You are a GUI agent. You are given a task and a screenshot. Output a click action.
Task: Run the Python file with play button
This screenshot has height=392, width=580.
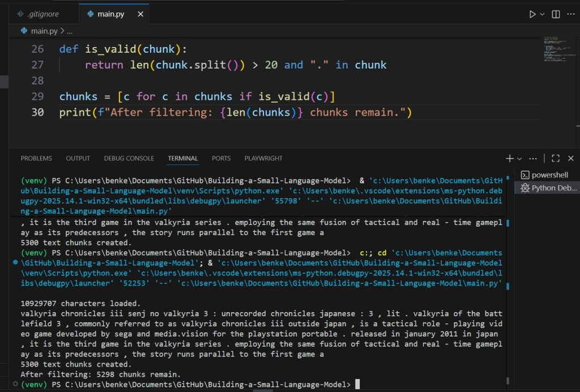(x=532, y=14)
